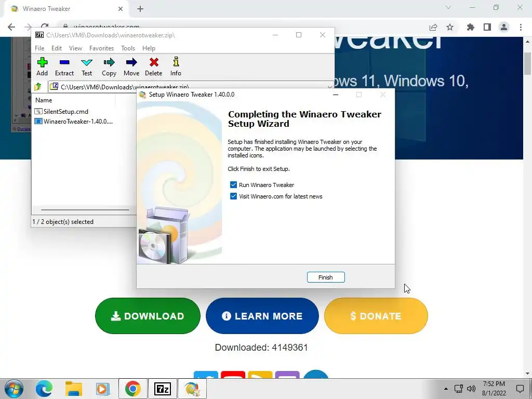Viewport: 532px width, 399px height.
Task: Go up one folder level in 7-Zip
Action: [x=38, y=87]
